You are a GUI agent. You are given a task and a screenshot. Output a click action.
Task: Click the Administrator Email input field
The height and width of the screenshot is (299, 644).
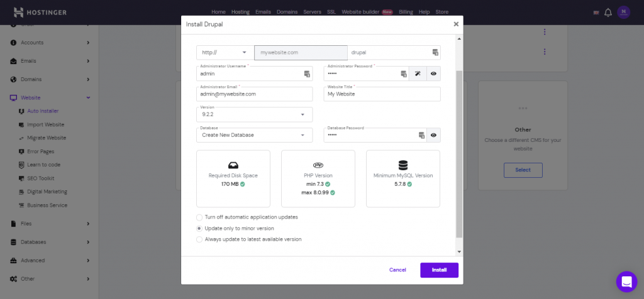click(x=255, y=94)
